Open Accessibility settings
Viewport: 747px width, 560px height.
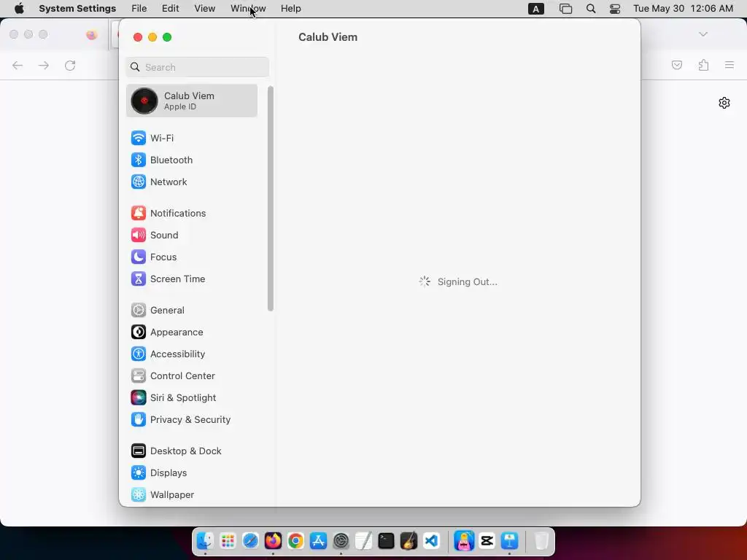(192, 354)
